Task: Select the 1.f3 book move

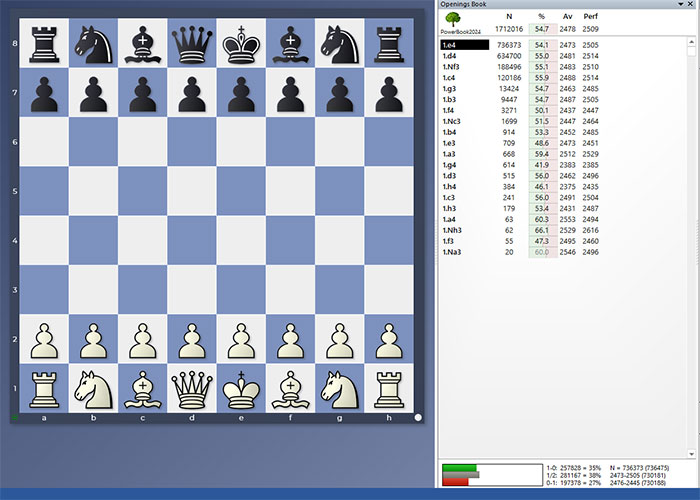Action: [448, 241]
